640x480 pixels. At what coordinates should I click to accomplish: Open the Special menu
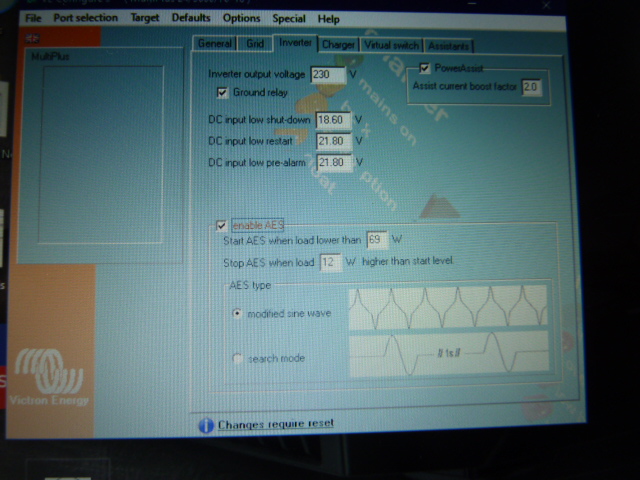[289, 19]
